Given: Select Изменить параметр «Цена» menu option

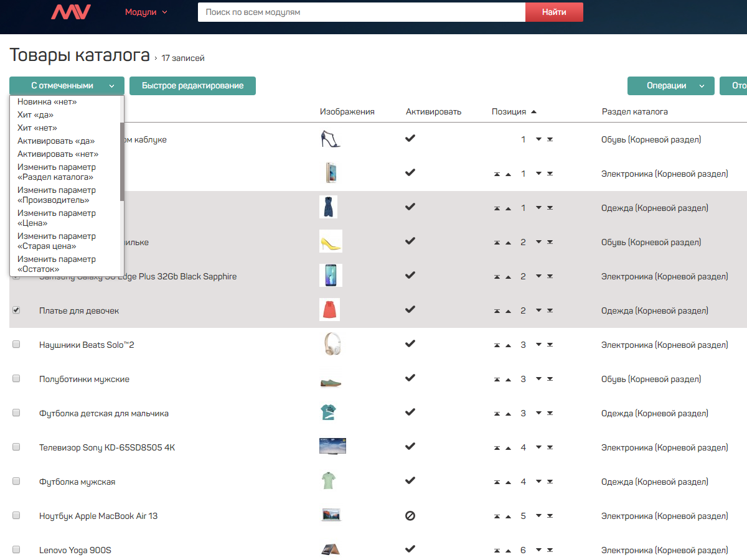Looking at the screenshot, I should point(57,218).
